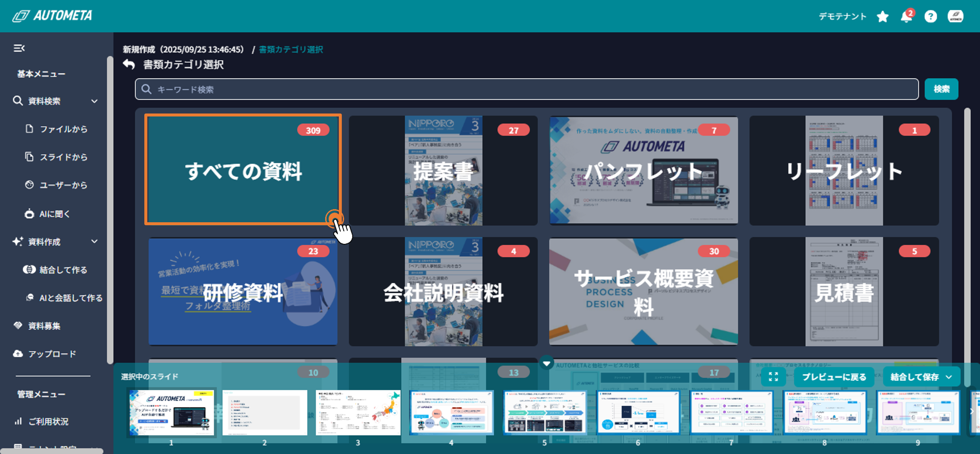The height and width of the screenshot is (454, 980).
Task: Open the notifications bell
Action: tap(906, 17)
